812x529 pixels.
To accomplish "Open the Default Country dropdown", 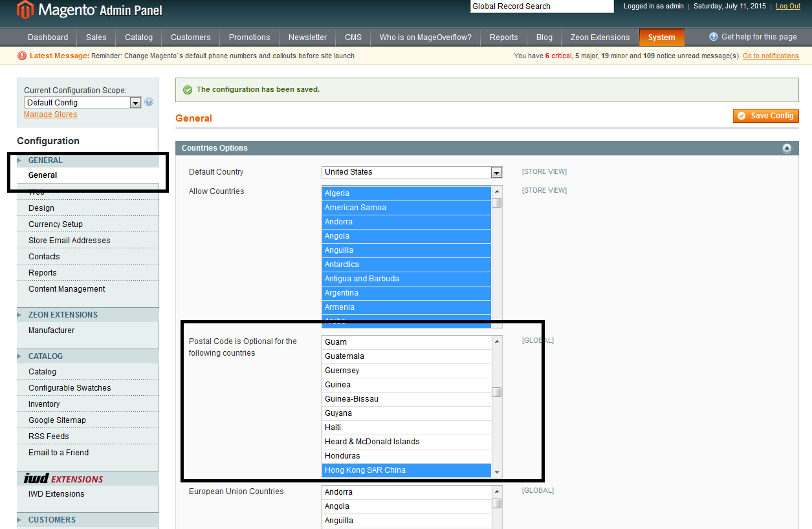I will click(x=496, y=172).
